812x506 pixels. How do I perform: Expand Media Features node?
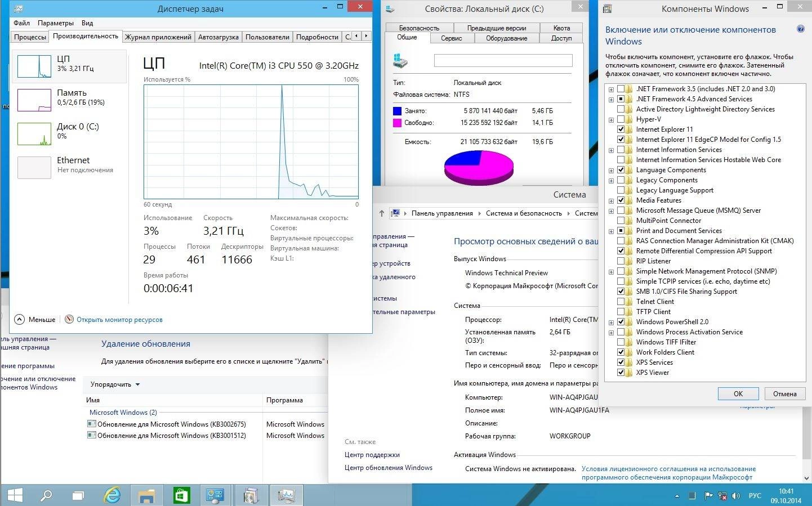point(611,201)
